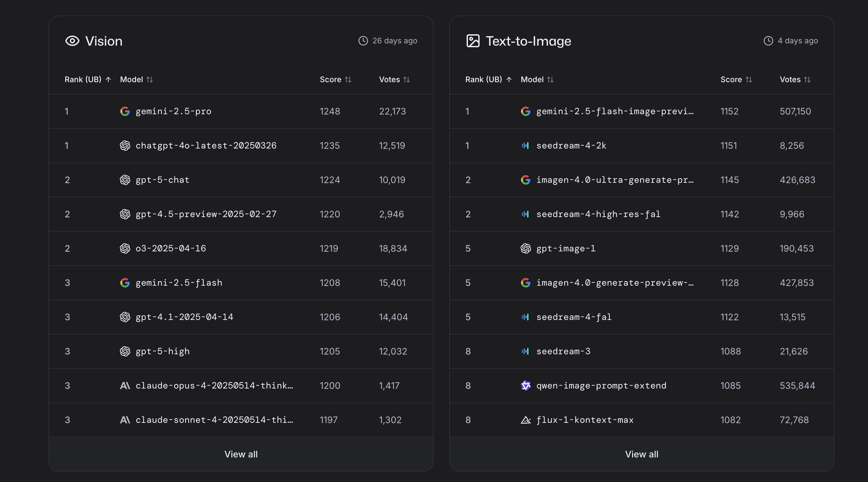This screenshot has height=482, width=868.
Task: Sort Text-to-Image table by Model
Action: (537, 80)
